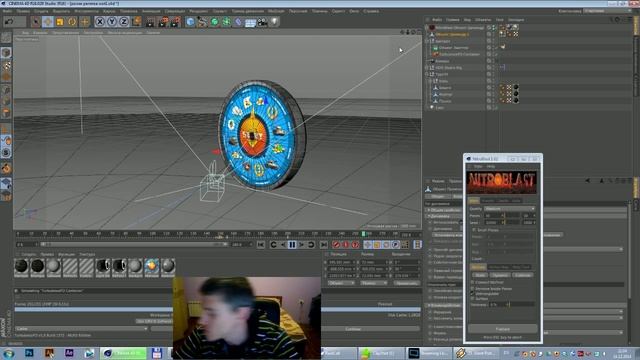Pause the animation playback
The height and width of the screenshot is (360, 640).
point(292,244)
